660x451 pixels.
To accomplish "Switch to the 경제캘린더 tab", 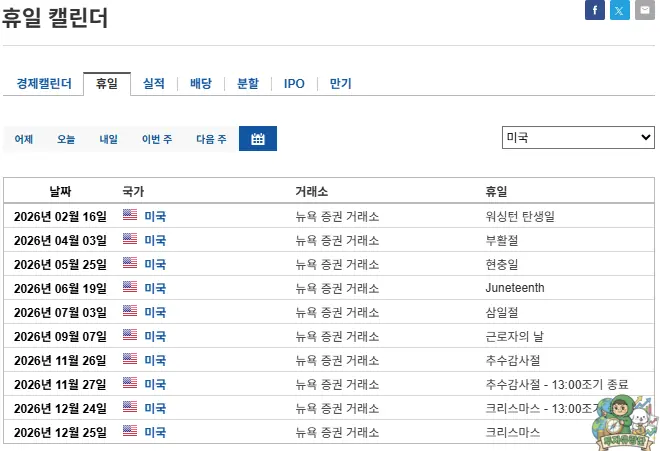I will pos(44,84).
